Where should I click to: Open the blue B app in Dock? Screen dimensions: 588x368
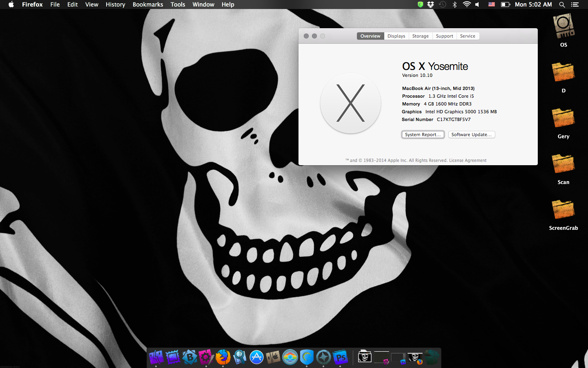(189, 357)
